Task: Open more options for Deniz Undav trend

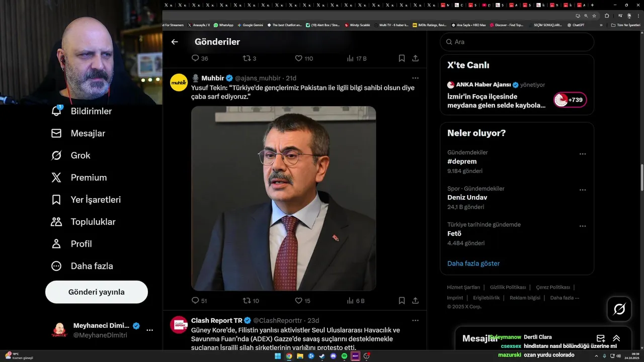Action: (583, 190)
